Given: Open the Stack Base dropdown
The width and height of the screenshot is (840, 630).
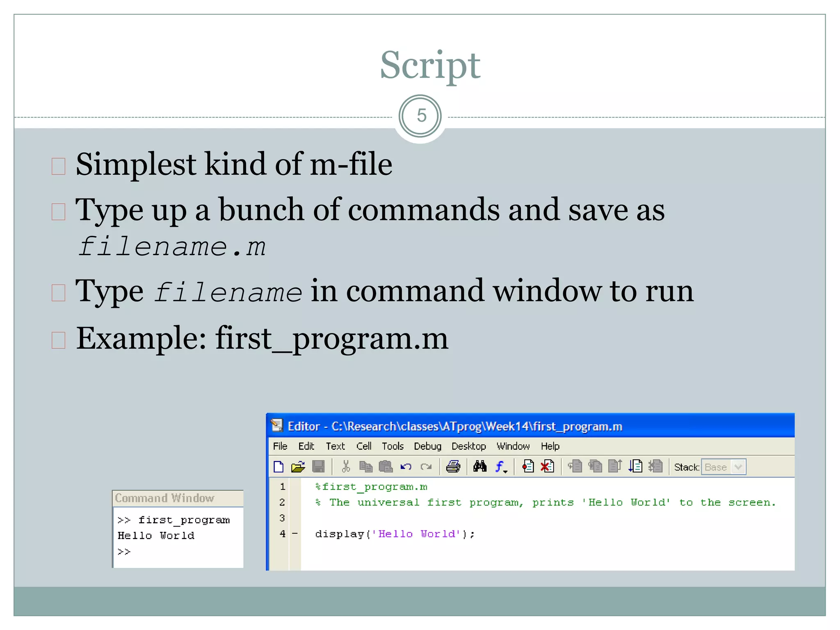Looking at the screenshot, I should pos(724,467).
